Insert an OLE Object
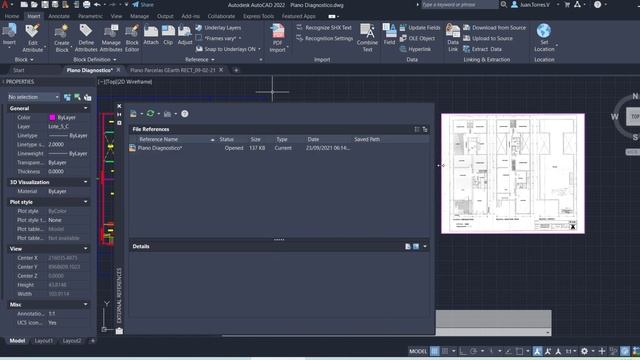 pos(417,38)
